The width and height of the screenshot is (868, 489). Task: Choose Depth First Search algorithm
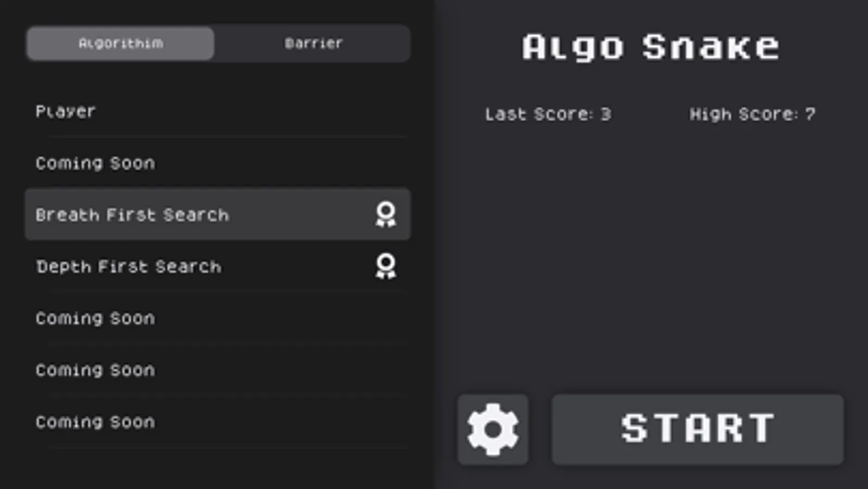(x=217, y=266)
